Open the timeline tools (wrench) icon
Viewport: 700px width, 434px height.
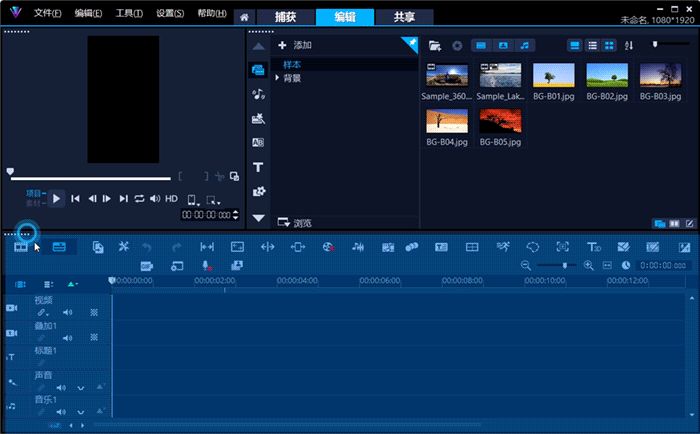coord(123,246)
